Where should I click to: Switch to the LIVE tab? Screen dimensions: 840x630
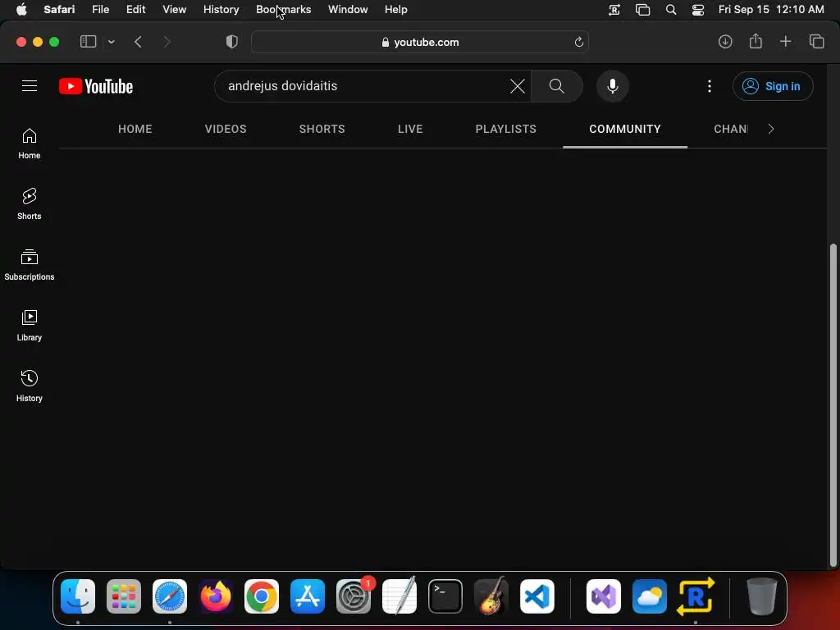coord(410,129)
